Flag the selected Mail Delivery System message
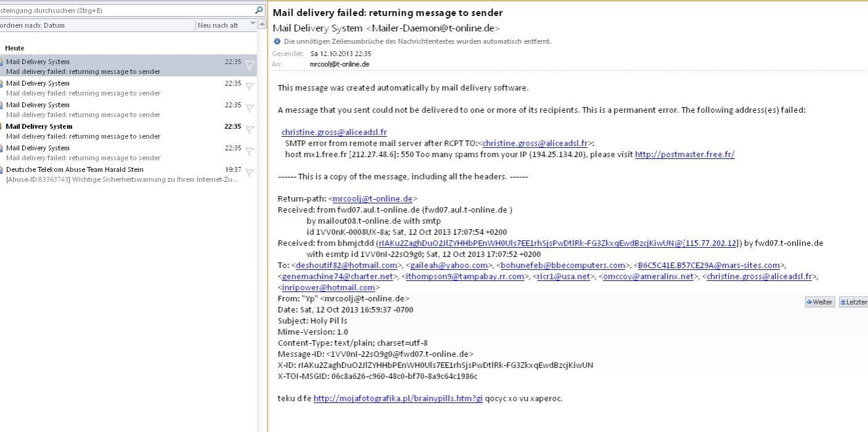Screen dimensions: 868x432 coord(250,65)
